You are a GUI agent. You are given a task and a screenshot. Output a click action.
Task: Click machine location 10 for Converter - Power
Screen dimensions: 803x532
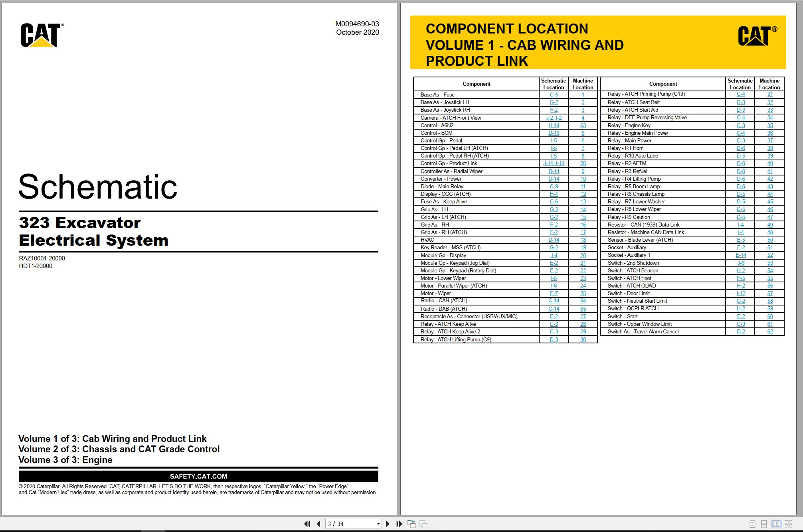point(583,179)
